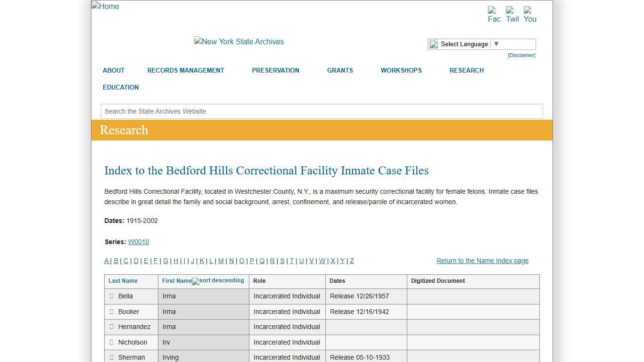Open the Twitter social icon
Viewport: 644px width, 362px height.
(x=512, y=14)
